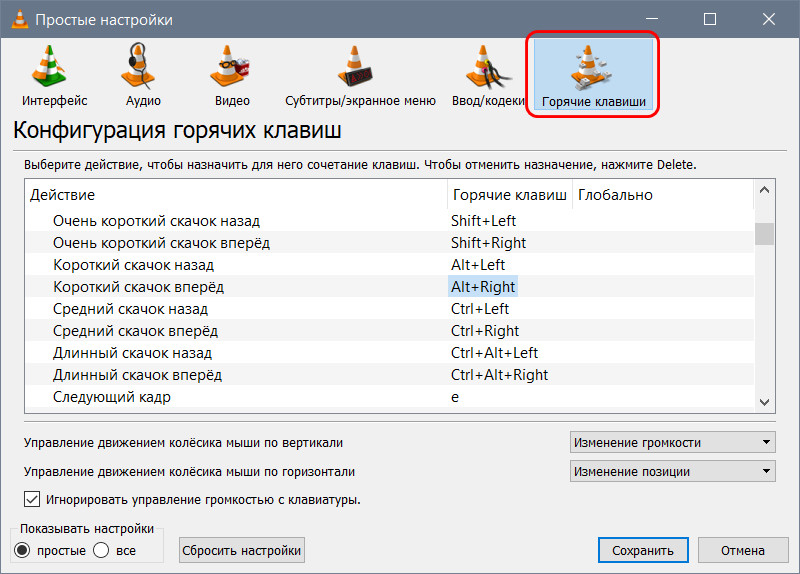This screenshot has height=574, width=800.
Task: Open the Интерфейс settings cone icon
Action: click(x=49, y=66)
